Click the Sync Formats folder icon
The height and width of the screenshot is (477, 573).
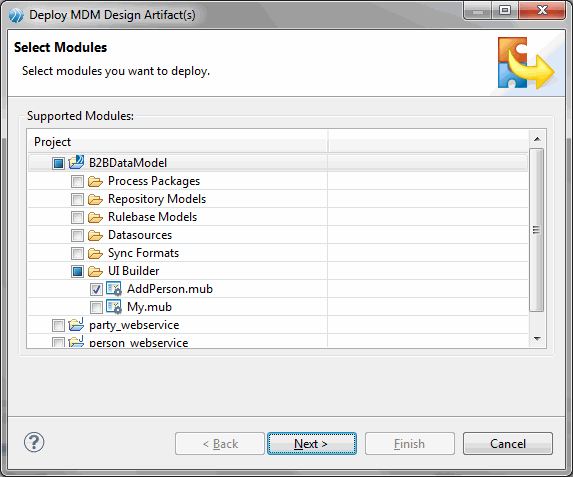95,253
